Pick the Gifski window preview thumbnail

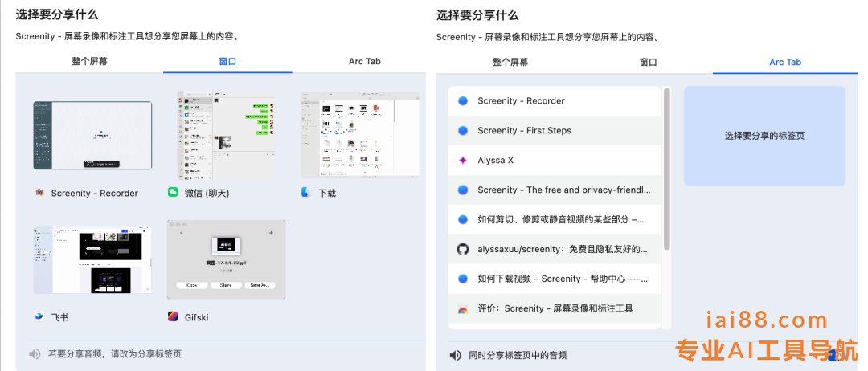pyautogui.click(x=226, y=259)
